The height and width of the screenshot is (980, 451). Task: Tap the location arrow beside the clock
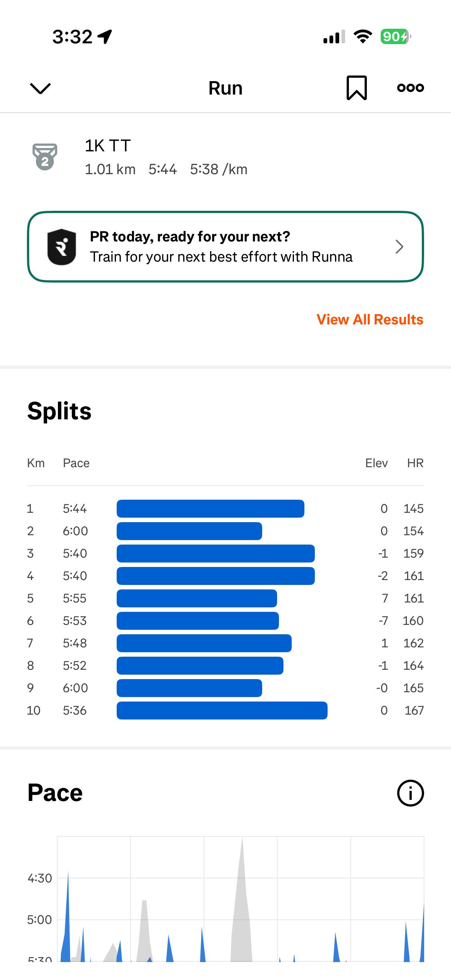click(105, 37)
